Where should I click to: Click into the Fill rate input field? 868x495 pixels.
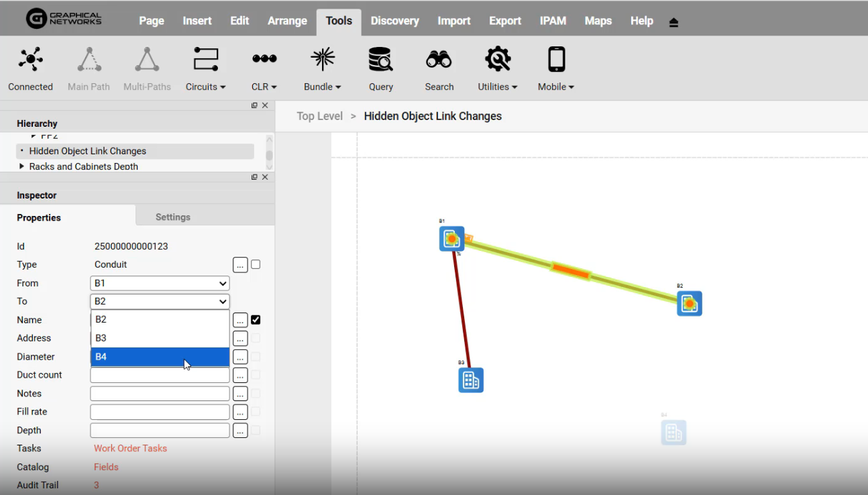pos(160,412)
